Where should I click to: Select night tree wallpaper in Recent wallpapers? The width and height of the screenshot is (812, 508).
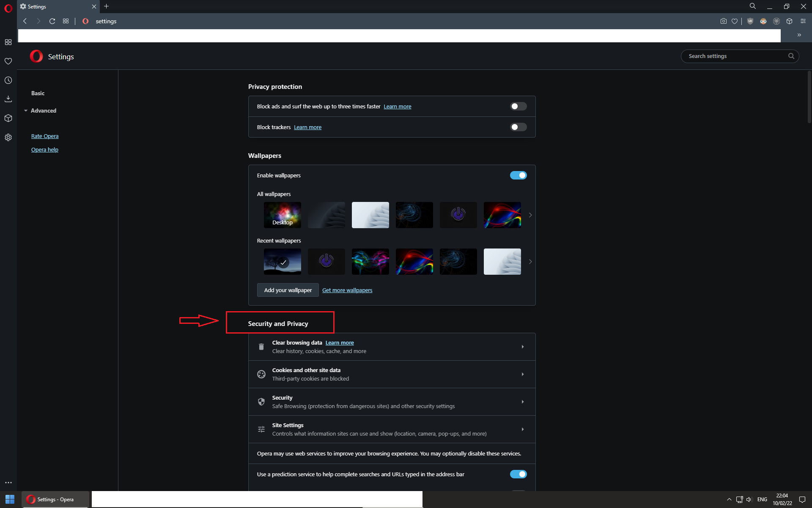(282, 262)
